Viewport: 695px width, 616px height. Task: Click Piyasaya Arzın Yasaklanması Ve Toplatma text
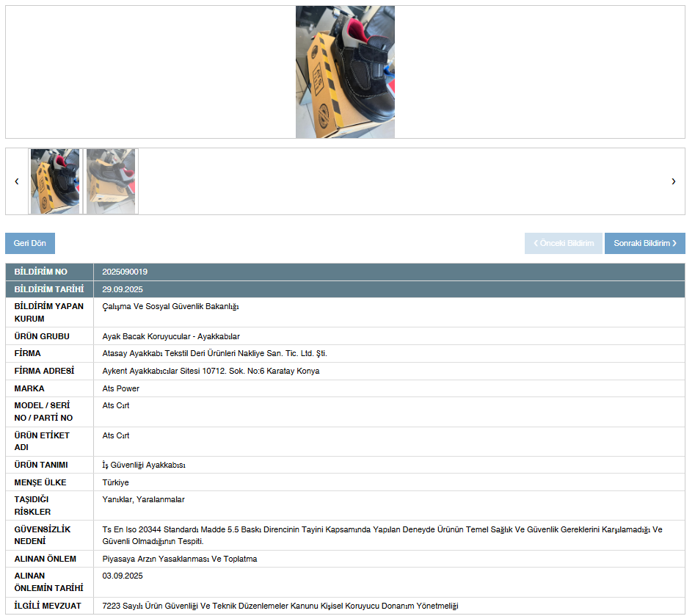tap(180, 559)
